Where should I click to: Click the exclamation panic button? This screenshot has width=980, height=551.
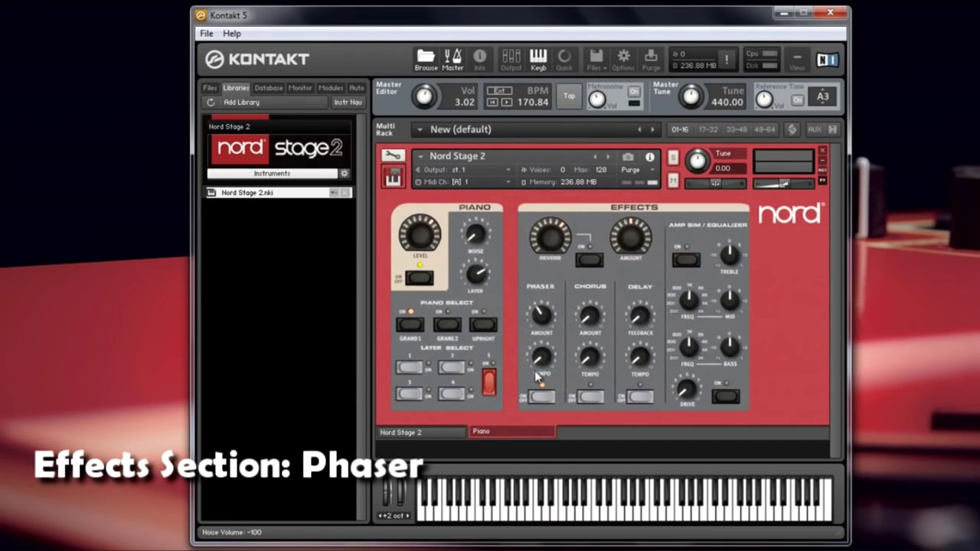click(727, 60)
